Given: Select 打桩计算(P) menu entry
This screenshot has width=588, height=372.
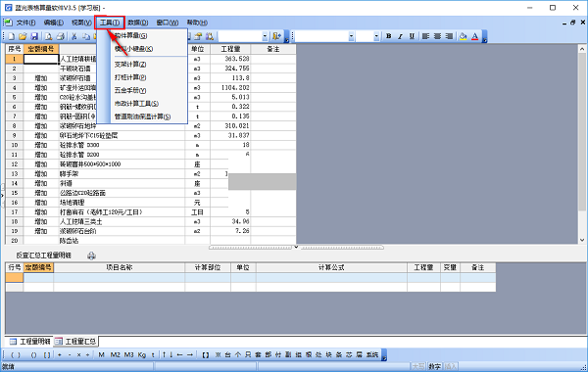Looking at the screenshot, I should [130, 77].
